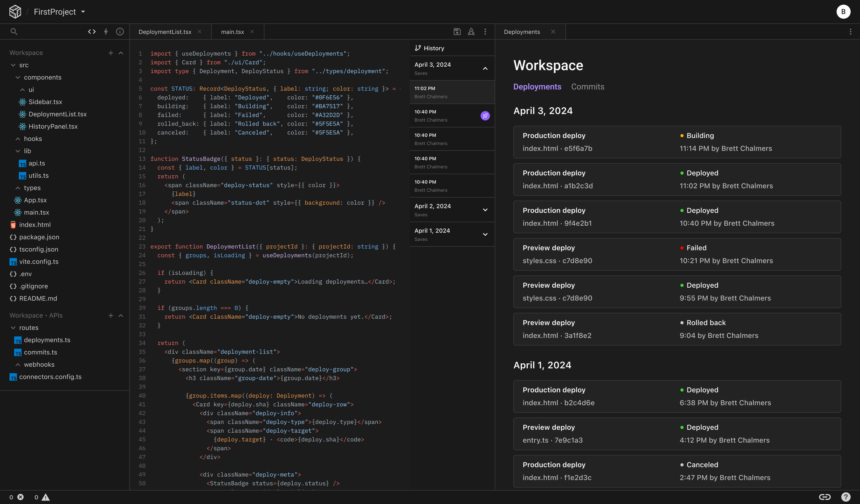The image size is (860, 504).
Task: Open the Failed preview deploy c7d8e90 card
Action: click(x=677, y=254)
